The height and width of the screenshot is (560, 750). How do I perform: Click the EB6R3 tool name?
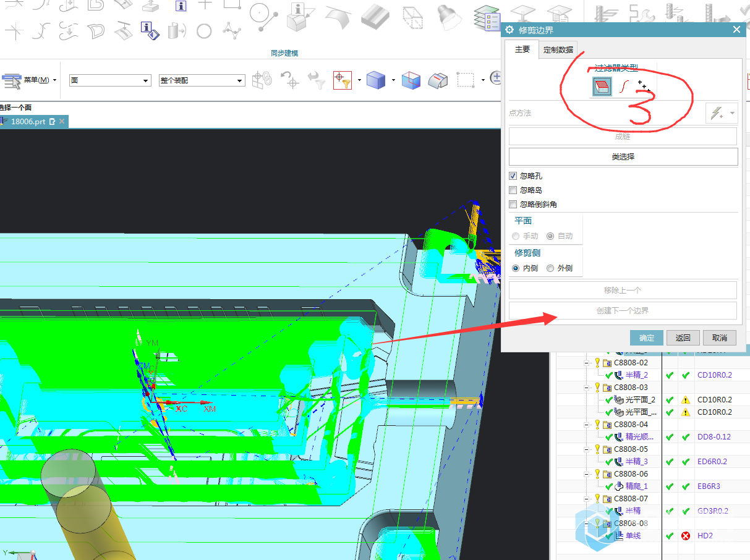(709, 486)
